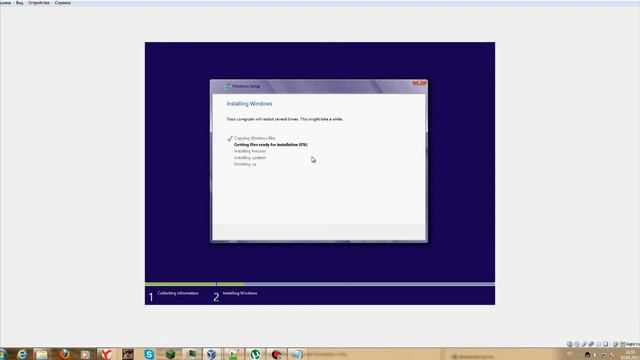Close the Windows Setup dialog
The width and height of the screenshot is (640, 360).
[419, 83]
